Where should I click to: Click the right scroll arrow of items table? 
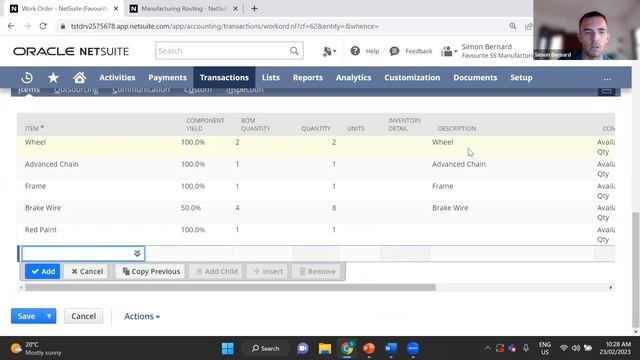611,288
